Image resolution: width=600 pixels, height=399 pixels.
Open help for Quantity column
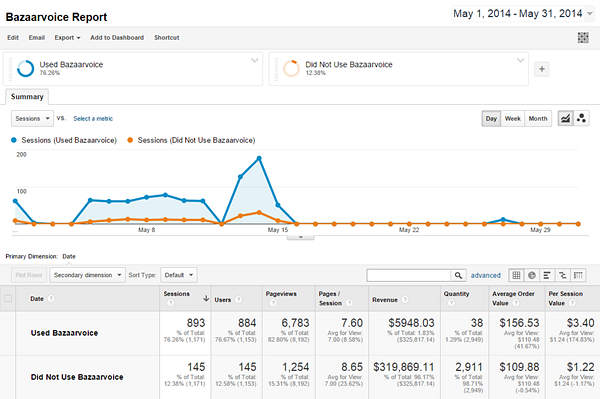point(451,303)
